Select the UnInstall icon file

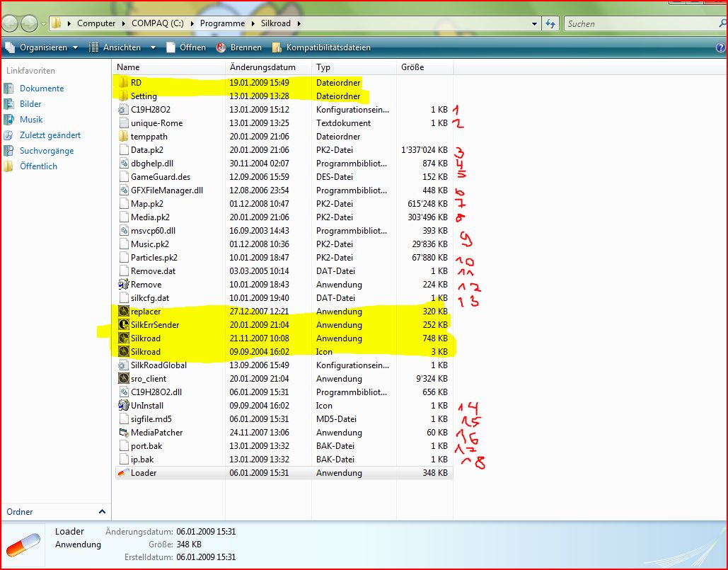pyautogui.click(x=123, y=406)
